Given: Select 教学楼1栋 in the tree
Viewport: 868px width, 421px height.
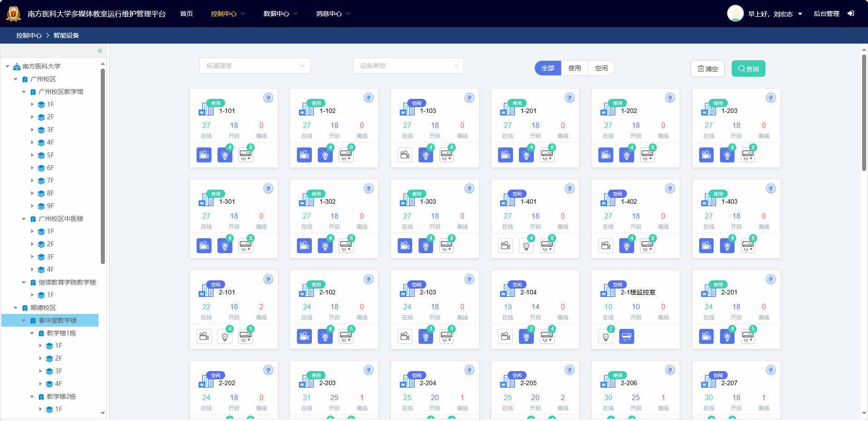Looking at the screenshot, I should (x=61, y=333).
